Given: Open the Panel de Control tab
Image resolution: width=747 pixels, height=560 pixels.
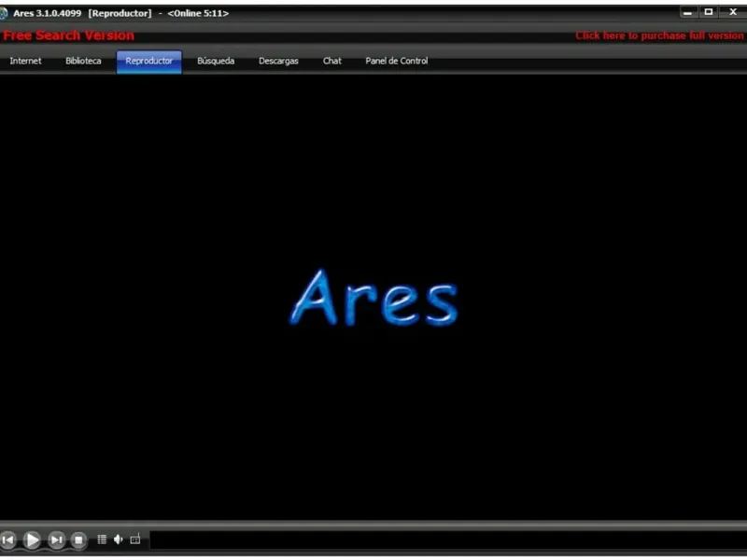Looking at the screenshot, I should click(397, 61).
